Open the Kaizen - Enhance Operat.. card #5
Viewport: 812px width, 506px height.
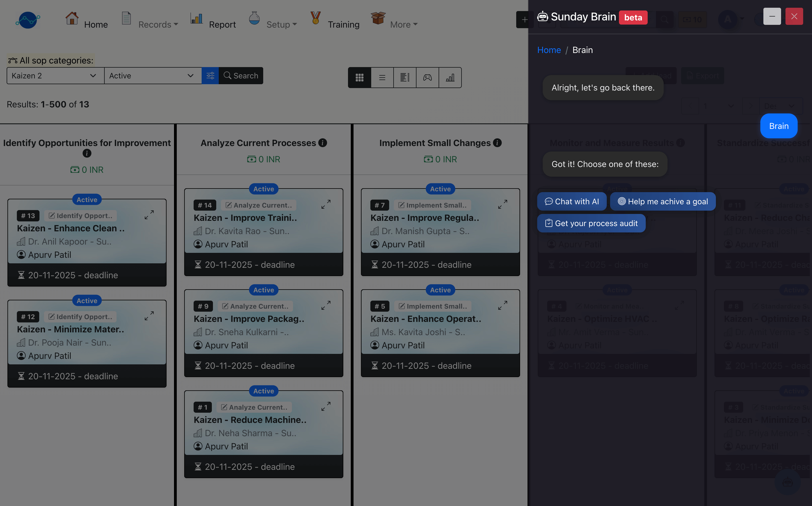click(x=426, y=319)
